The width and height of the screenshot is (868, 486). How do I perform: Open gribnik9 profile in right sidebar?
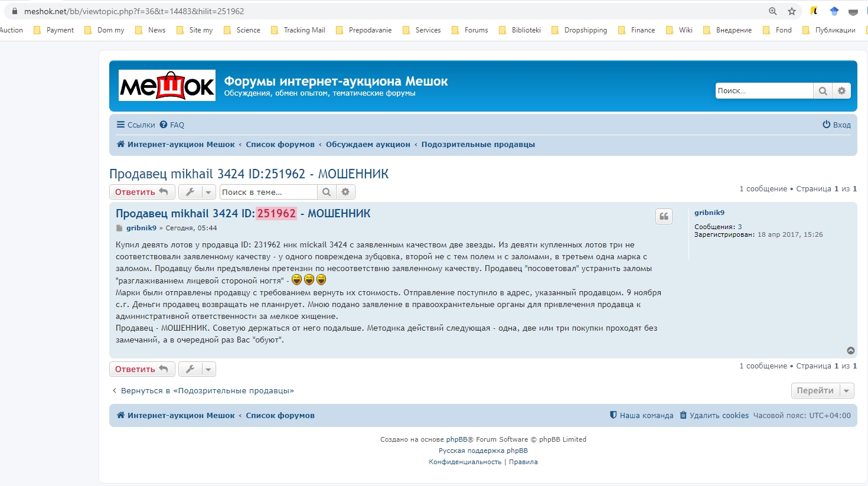709,213
